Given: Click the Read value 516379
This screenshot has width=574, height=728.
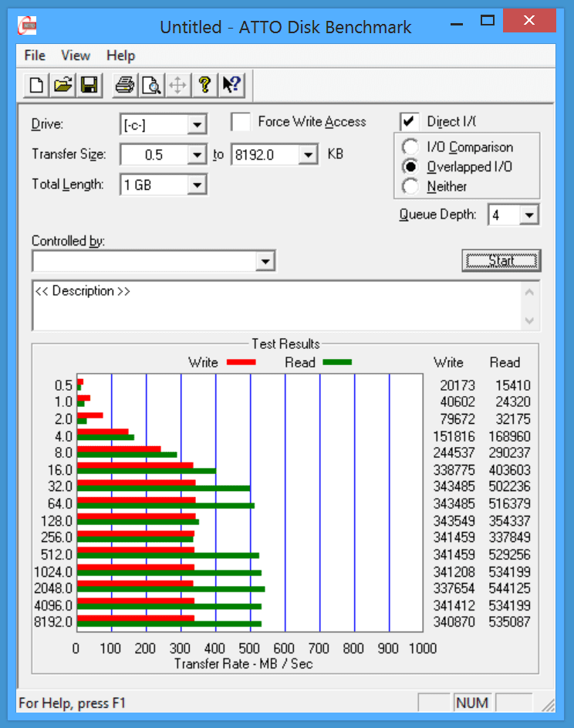Looking at the screenshot, I should pyautogui.click(x=509, y=504).
